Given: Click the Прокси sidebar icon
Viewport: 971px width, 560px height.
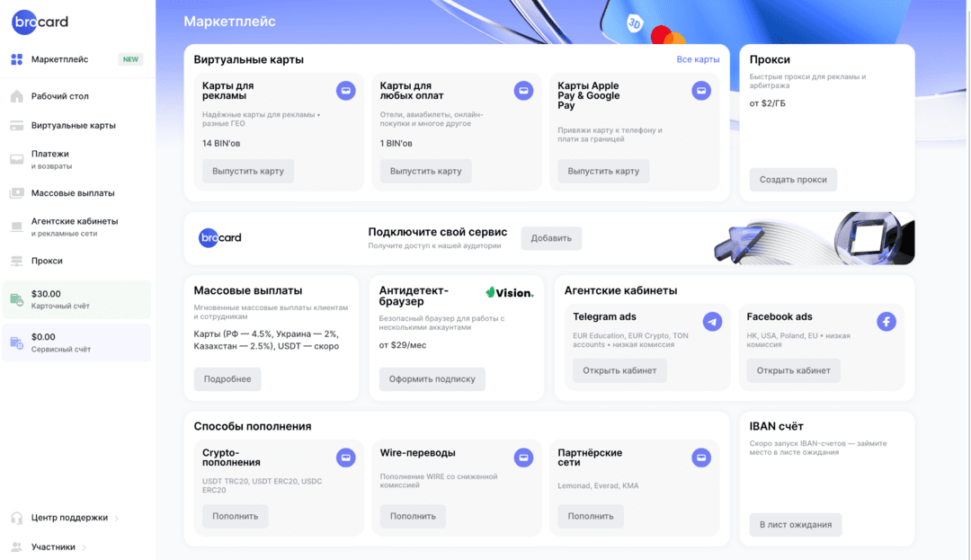Looking at the screenshot, I should tap(17, 262).
